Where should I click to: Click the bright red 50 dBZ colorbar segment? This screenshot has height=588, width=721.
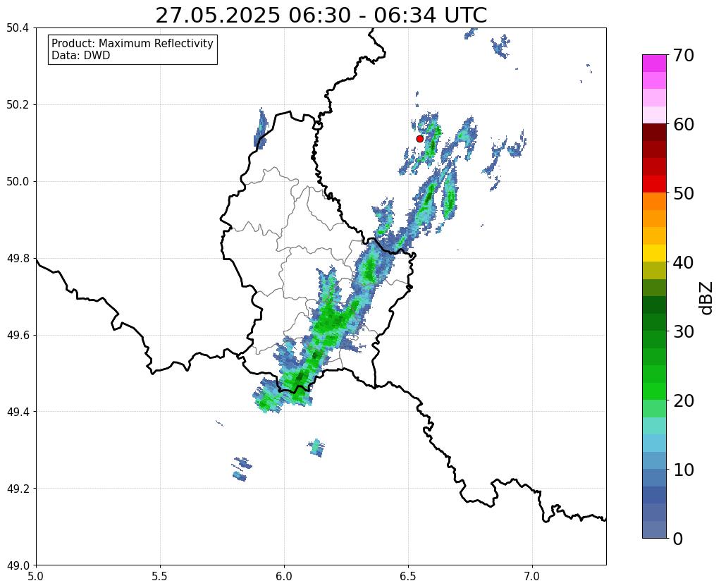[x=654, y=184]
